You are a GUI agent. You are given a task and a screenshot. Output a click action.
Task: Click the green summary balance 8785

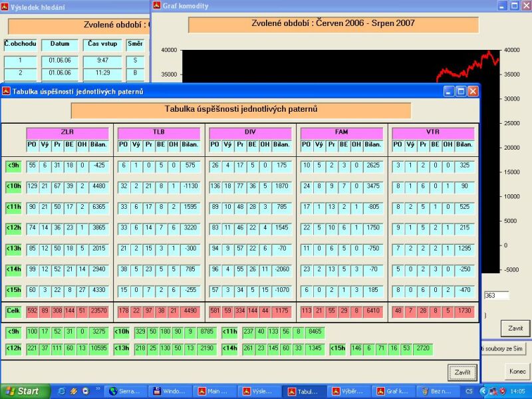pos(207,332)
